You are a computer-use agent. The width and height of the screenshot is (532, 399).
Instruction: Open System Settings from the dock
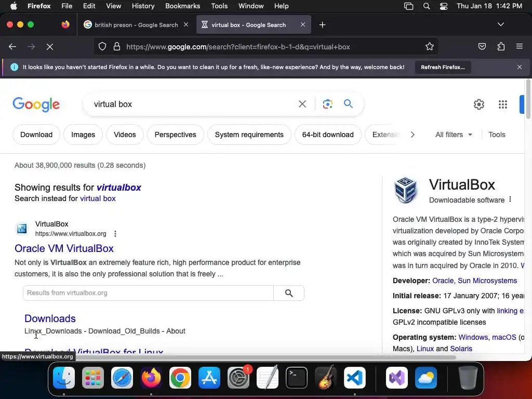[x=238, y=378]
